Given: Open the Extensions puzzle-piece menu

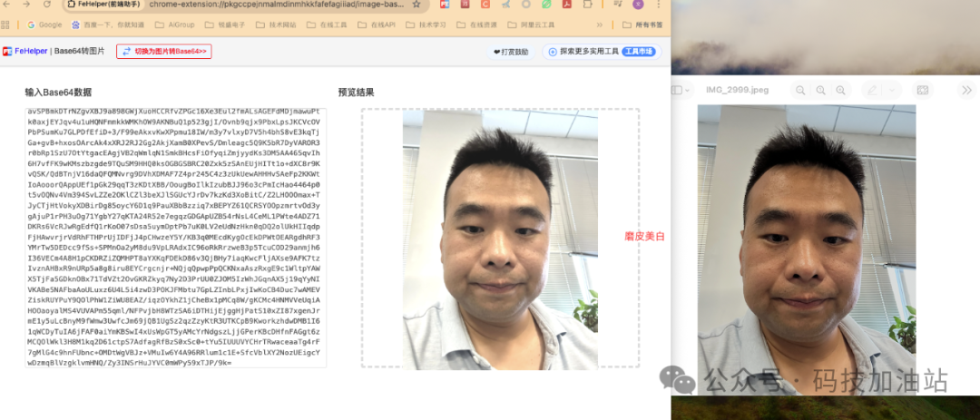Looking at the screenshot, I should 587,5.
